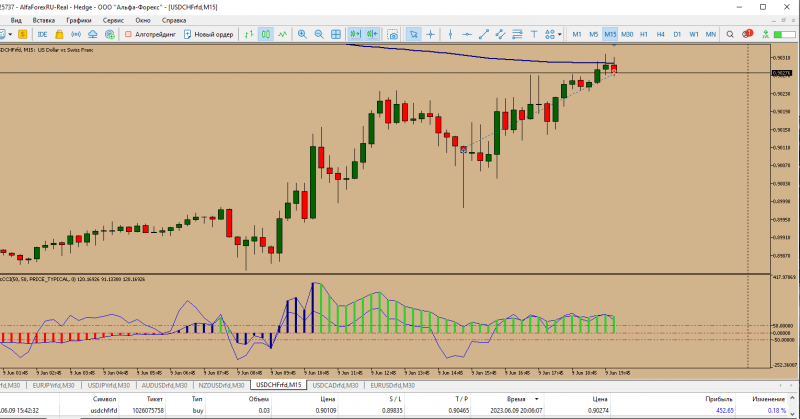Switch chart to bar chart type
The width and height of the screenshot is (800, 419).
[249, 34]
